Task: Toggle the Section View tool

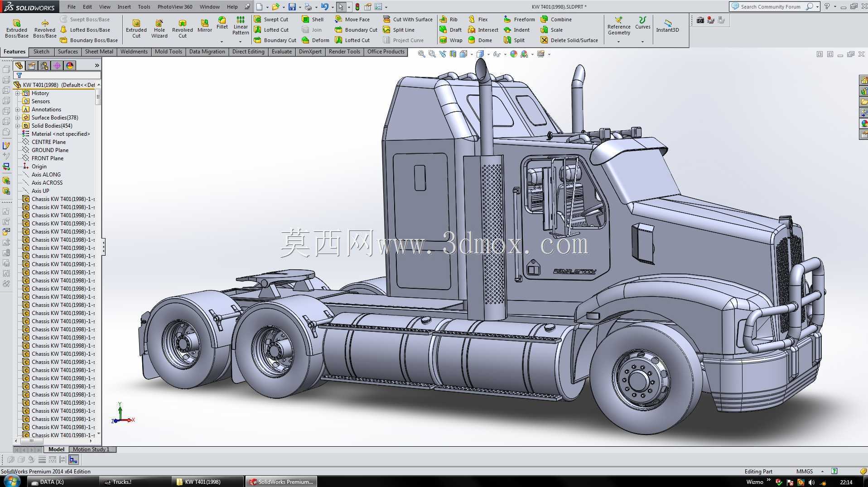Action: tap(453, 54)
